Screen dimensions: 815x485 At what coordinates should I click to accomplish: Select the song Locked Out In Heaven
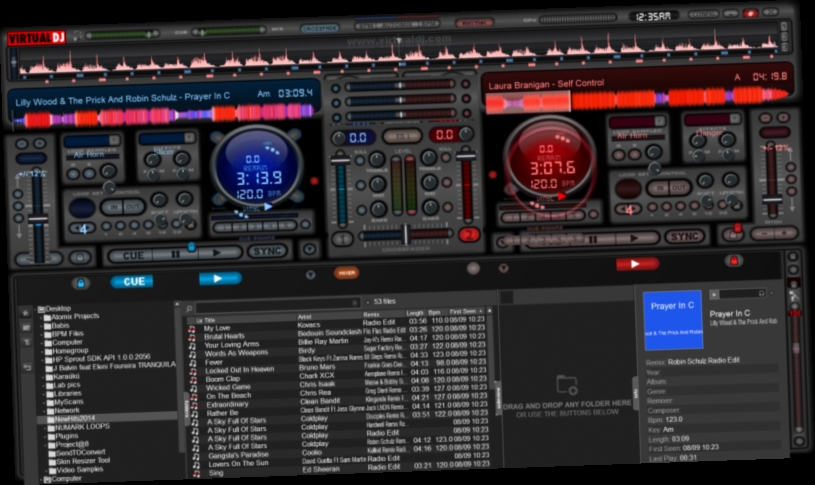239,370
